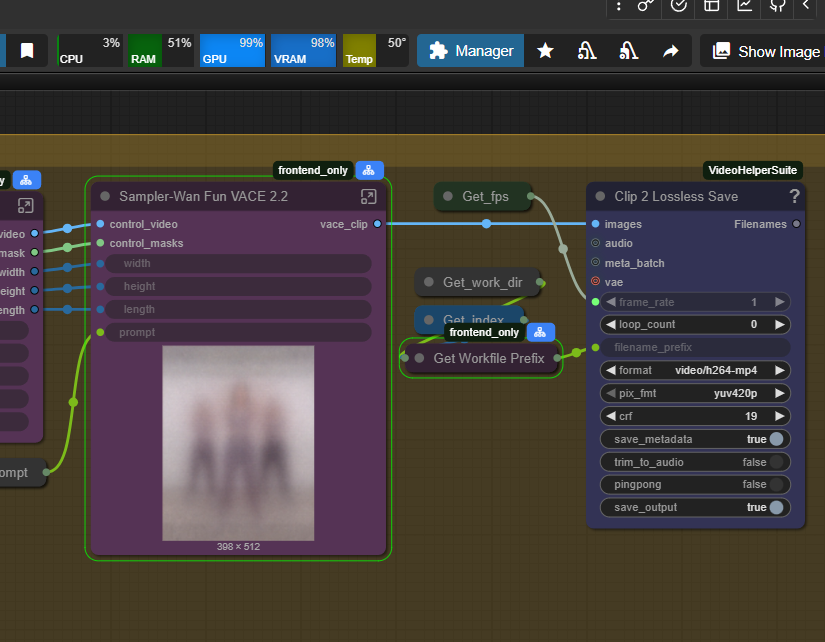Click the chart icon in top bar

744,5
